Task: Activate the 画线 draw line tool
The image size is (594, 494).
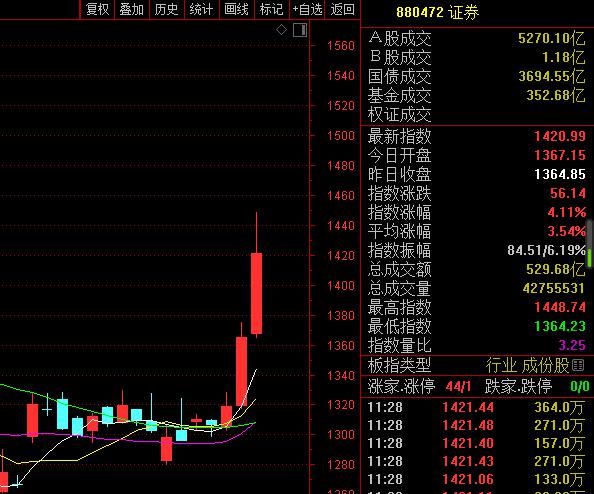Action: 236,9
